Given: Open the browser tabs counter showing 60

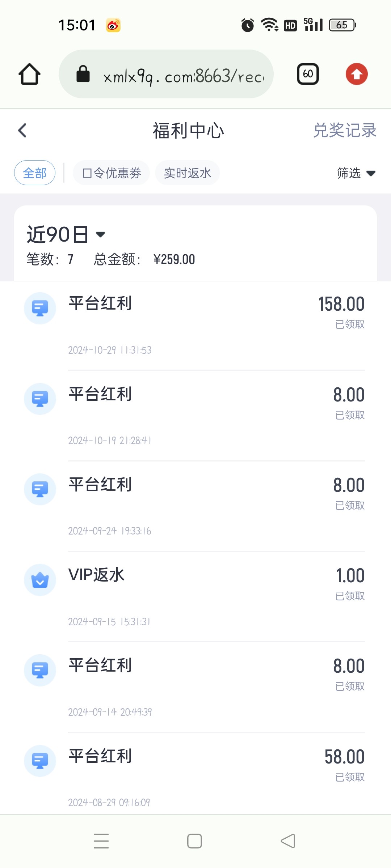Looking at the screenshot, I should pos(308,74).
